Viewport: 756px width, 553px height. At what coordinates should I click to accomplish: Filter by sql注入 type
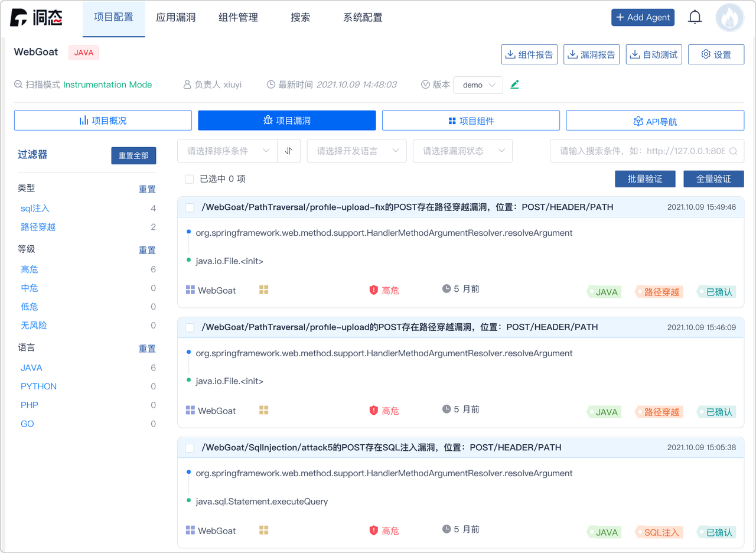click(x=35, y=209)
